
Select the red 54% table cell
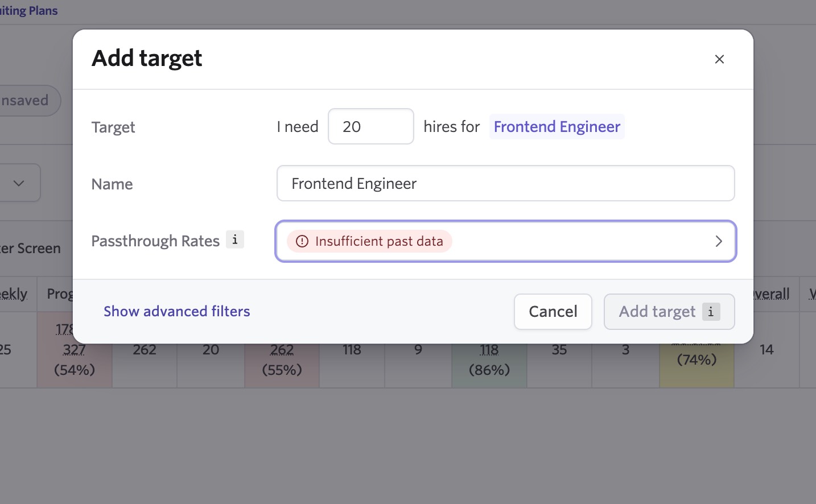(75, 349)
